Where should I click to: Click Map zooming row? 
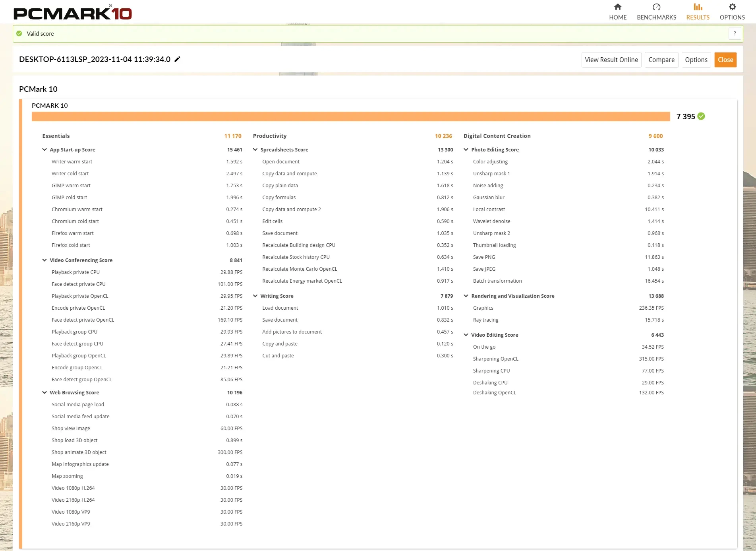(147, 476)
